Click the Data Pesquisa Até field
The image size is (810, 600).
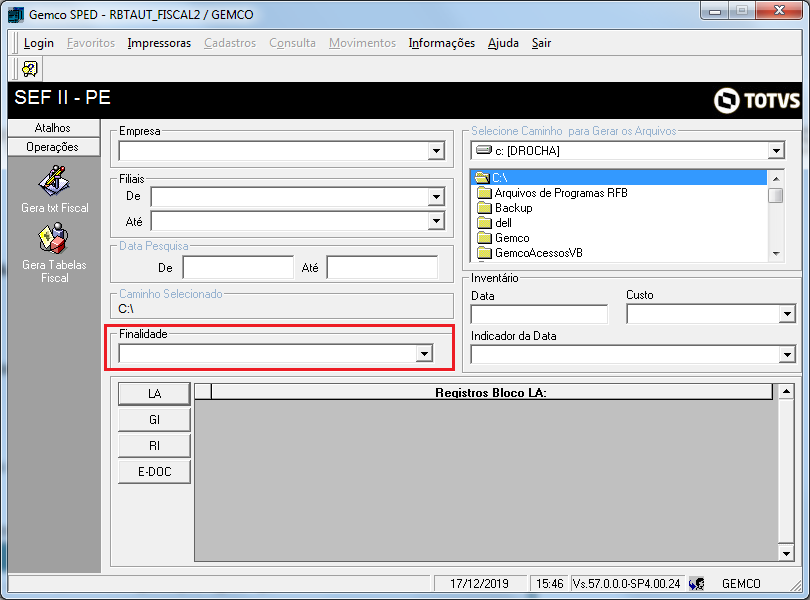[x=382, y=267]
